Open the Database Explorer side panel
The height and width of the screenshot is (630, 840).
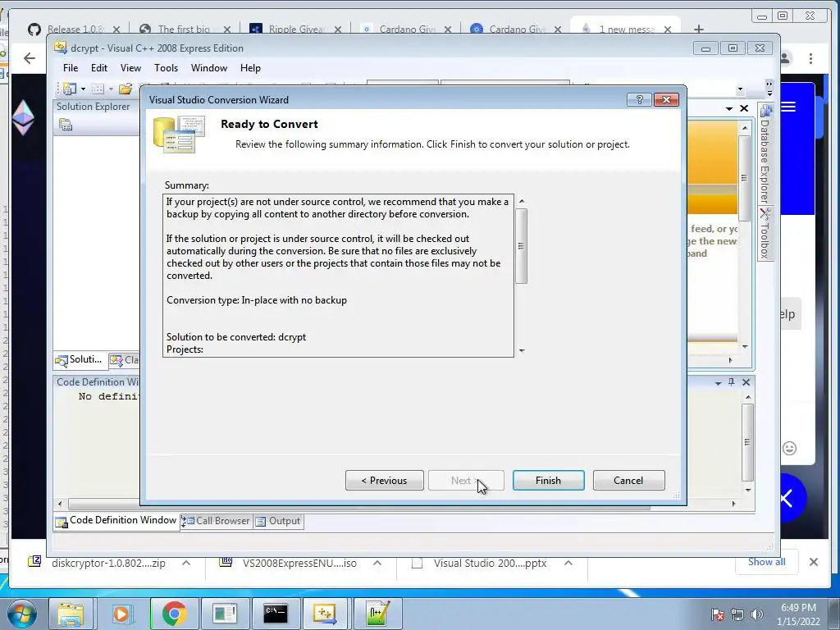[x=765, y=153]
